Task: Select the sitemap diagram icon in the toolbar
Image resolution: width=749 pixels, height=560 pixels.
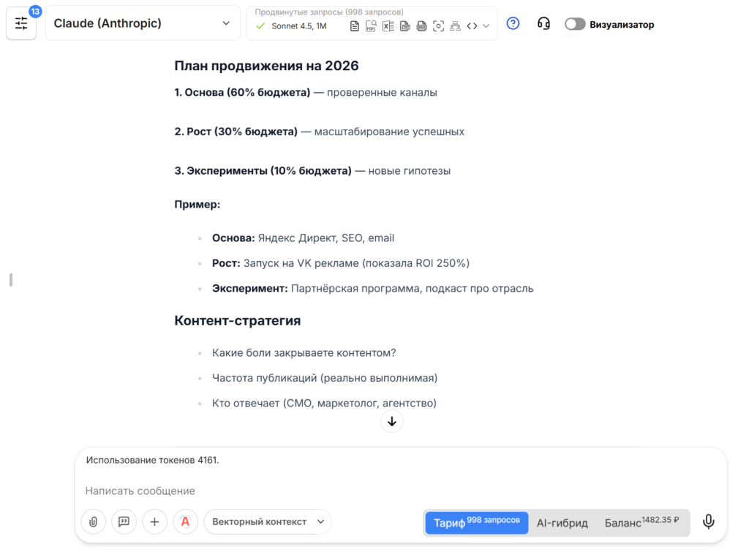Action: coord(455,25)
